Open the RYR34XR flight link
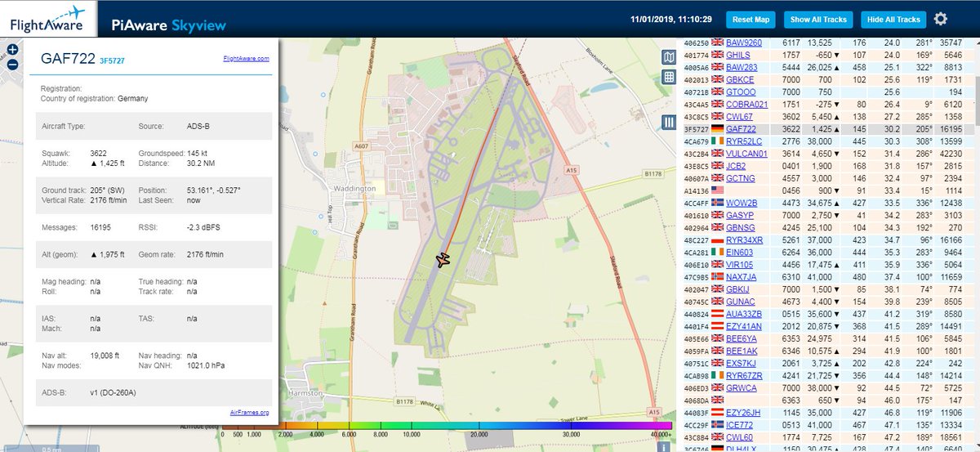980x452 pixels. 745,240
